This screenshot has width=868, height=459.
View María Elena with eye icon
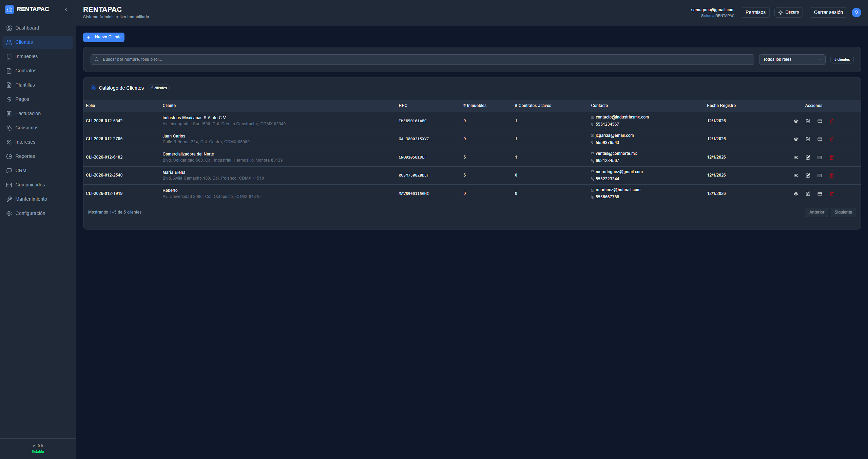pyautogui.click(x=796, y=176)
